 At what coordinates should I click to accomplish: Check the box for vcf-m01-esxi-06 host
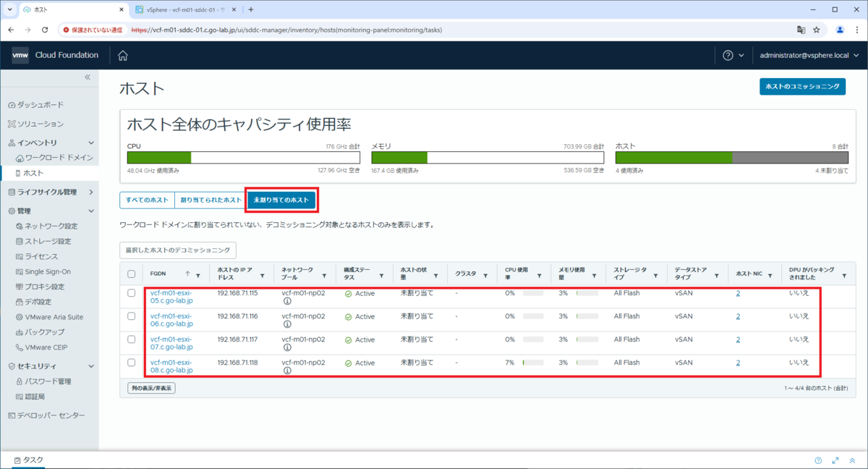(131, 316)
